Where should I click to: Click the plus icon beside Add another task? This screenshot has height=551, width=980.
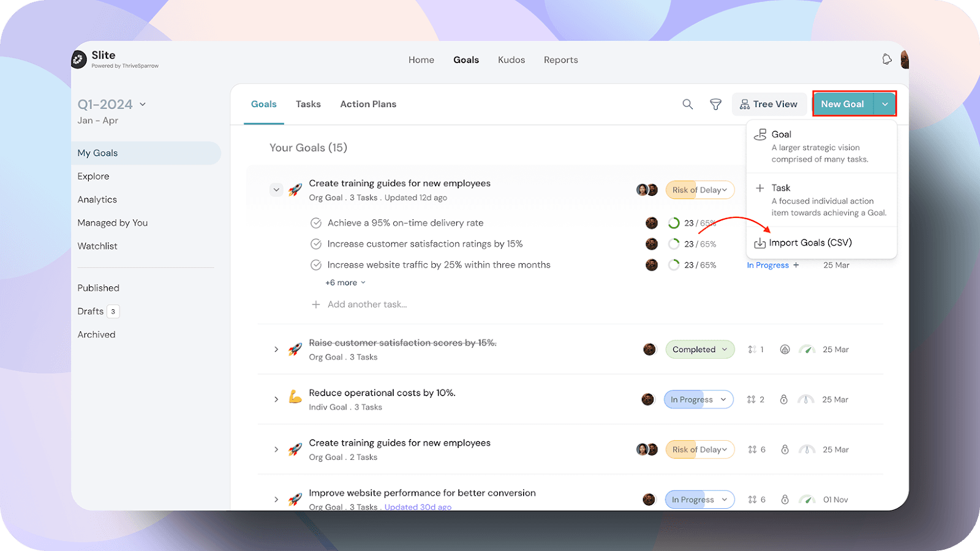[316, 304]
